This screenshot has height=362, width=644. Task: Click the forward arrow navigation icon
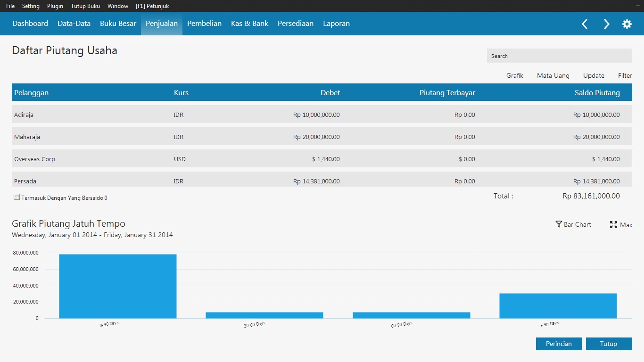606,24
